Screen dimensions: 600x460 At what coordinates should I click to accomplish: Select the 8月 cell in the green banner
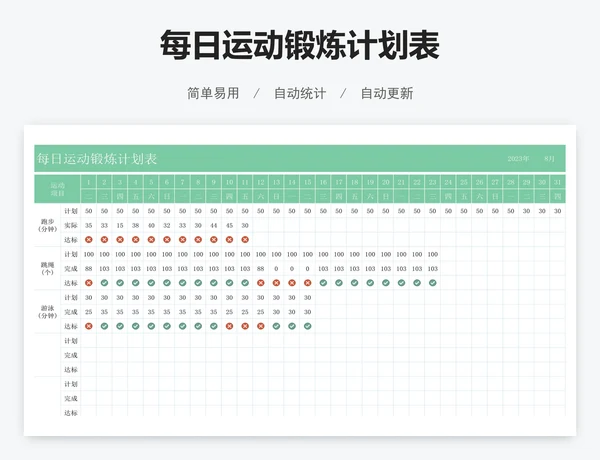(549, 158)
